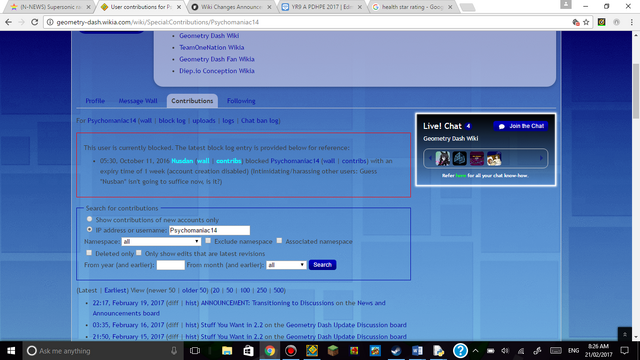Check the Exclude namespace checkbox

click(208, 241)
